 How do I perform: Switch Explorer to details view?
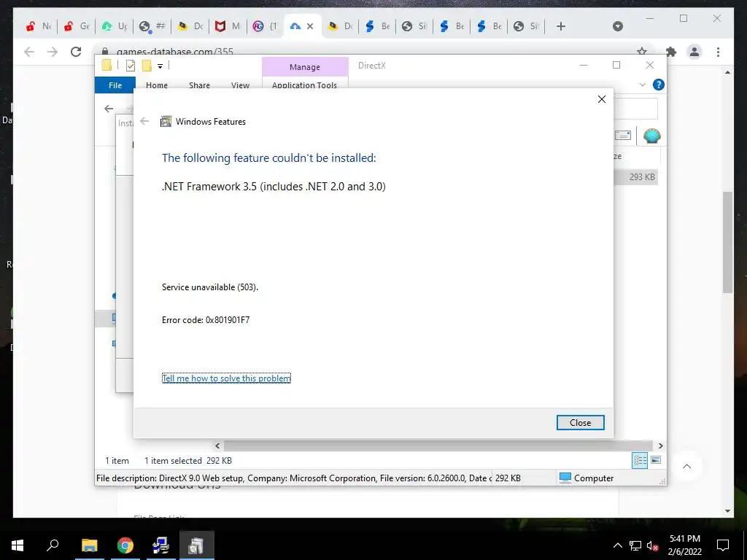pos(640,460)
